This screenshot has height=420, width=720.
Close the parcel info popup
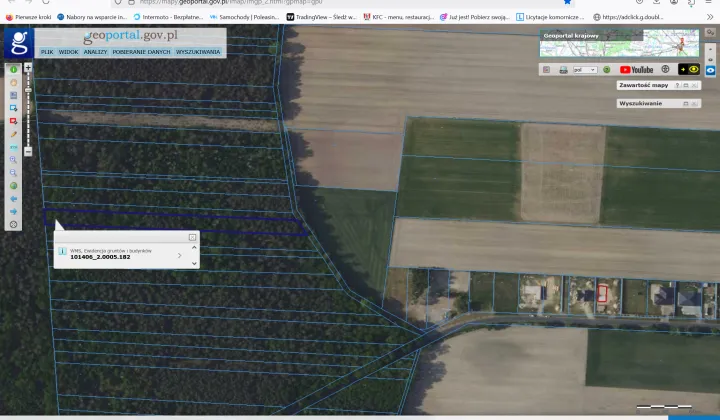pos(192,237)
